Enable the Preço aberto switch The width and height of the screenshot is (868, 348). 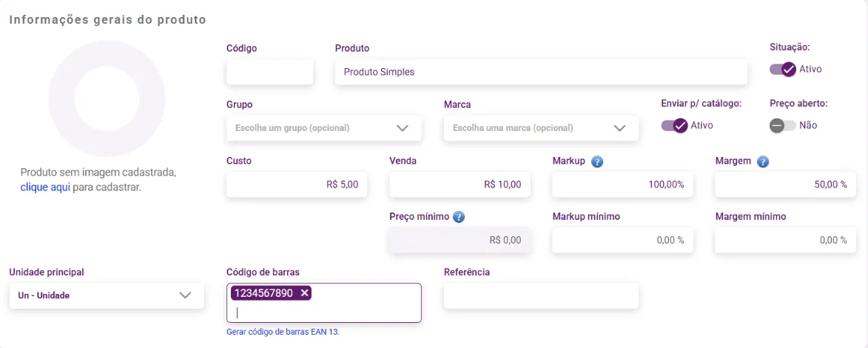[x=783, y=125]
